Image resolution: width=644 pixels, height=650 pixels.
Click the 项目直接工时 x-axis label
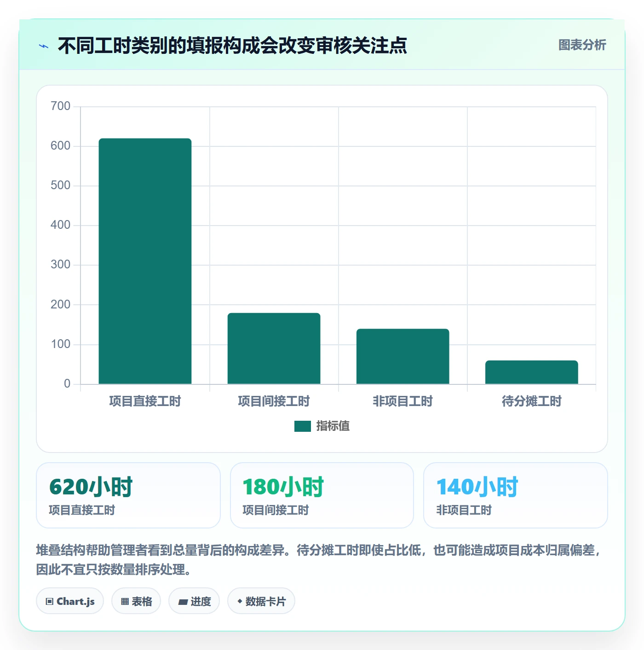point(145,401)
